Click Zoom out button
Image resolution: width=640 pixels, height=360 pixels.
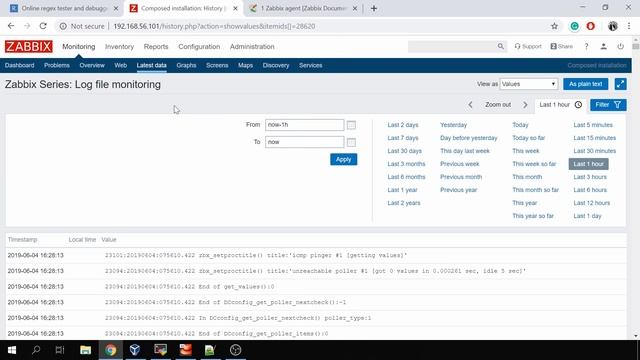[x=498, y=105]
